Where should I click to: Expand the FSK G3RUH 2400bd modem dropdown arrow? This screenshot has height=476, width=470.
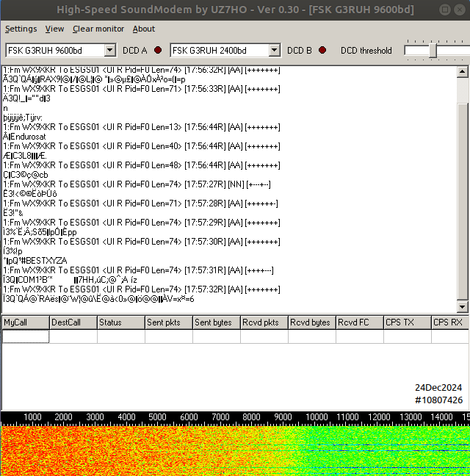275,50
